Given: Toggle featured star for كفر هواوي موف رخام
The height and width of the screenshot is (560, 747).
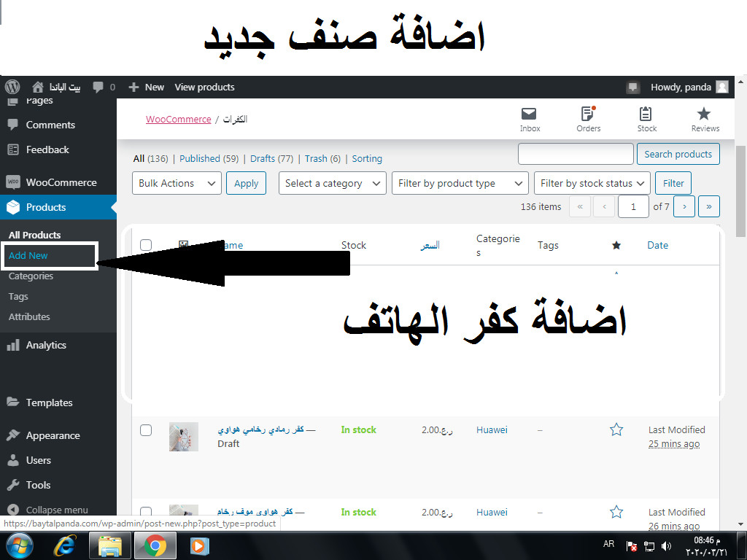Looking at the screenshot, I should (x=616, y=512).
